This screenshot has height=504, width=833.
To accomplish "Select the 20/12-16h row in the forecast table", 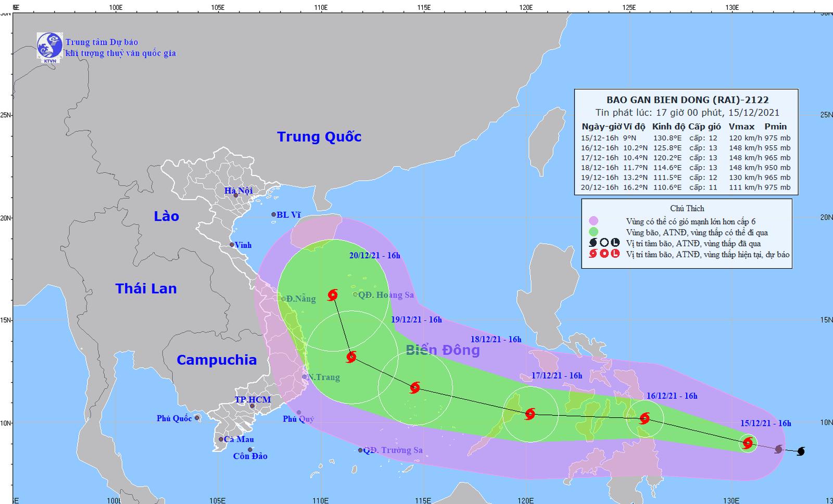I will pyautogui.click(x=686, y=187).
